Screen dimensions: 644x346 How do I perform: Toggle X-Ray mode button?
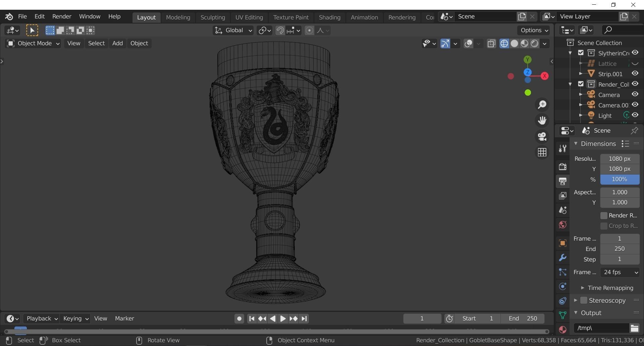491,44
